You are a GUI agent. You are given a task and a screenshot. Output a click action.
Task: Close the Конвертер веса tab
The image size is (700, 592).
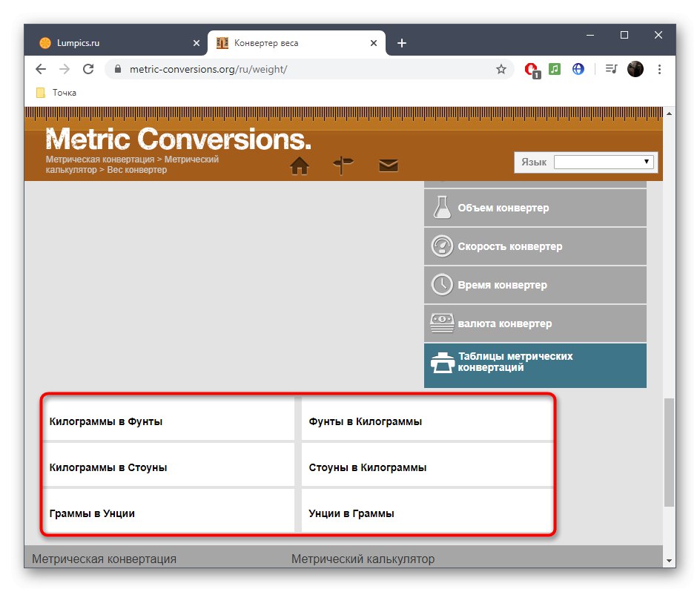pos(374,43)
